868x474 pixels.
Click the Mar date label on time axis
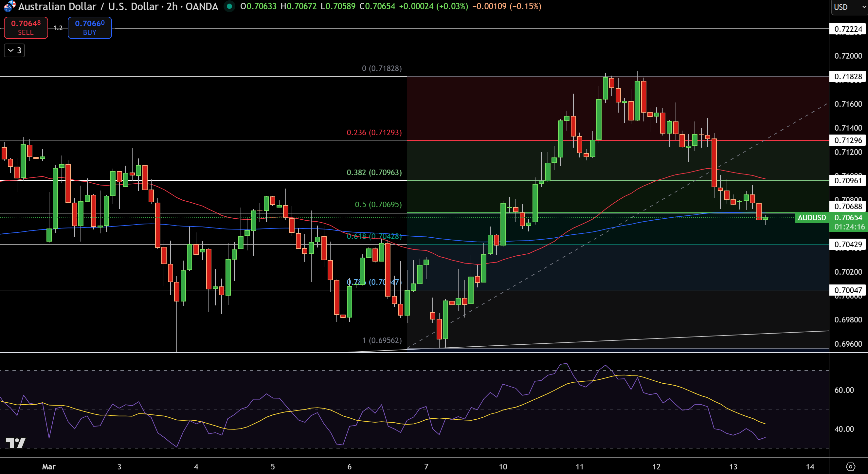click(x=48, y=466)
